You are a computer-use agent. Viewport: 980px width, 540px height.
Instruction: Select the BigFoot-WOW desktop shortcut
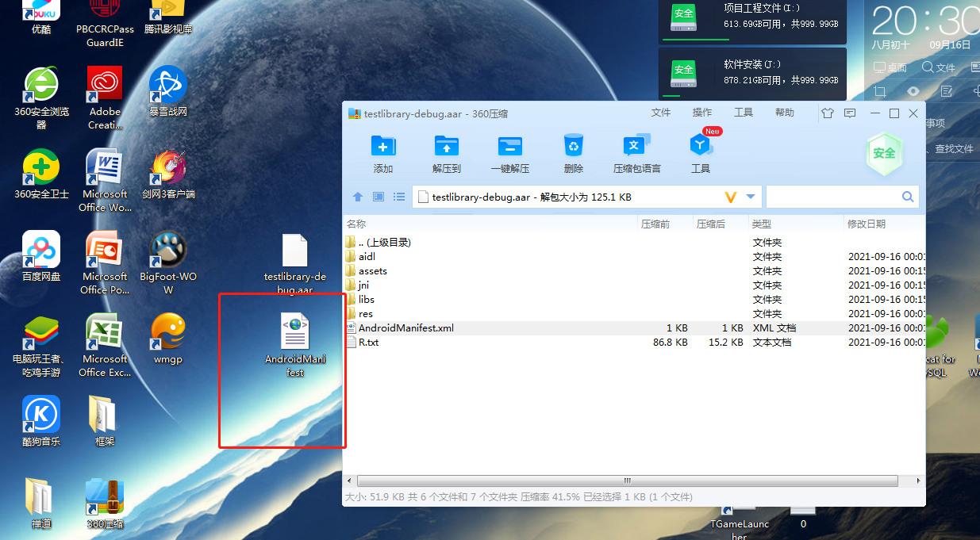(x=167, y=262)
